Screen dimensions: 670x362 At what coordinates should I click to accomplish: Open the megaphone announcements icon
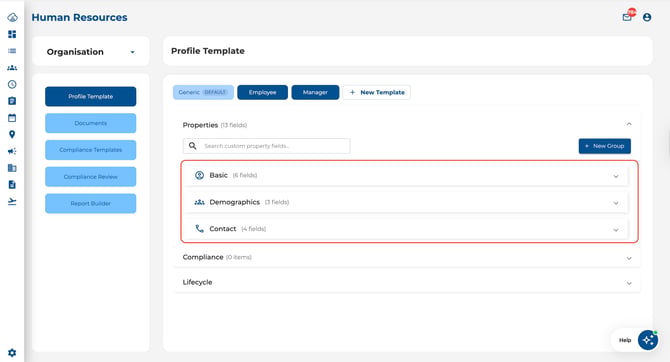pos(12,151)
